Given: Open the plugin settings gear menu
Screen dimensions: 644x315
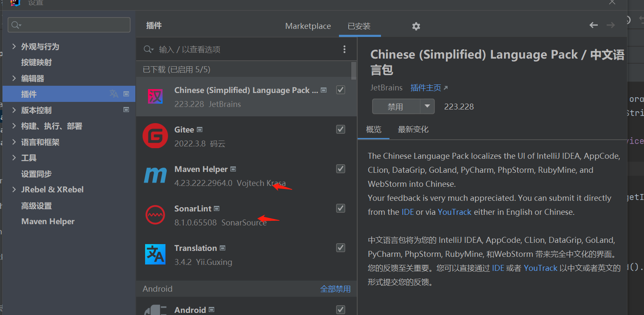Looking at the screenshot, I should tap(416, 26).
